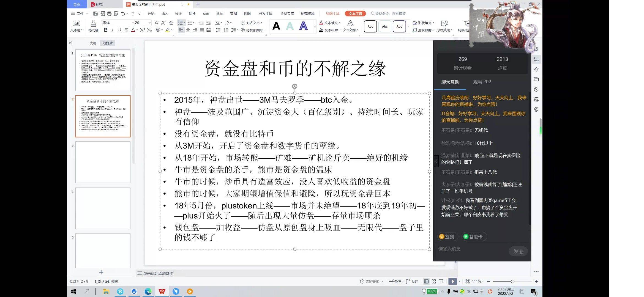Right align the paragraph text

[195, 30]
